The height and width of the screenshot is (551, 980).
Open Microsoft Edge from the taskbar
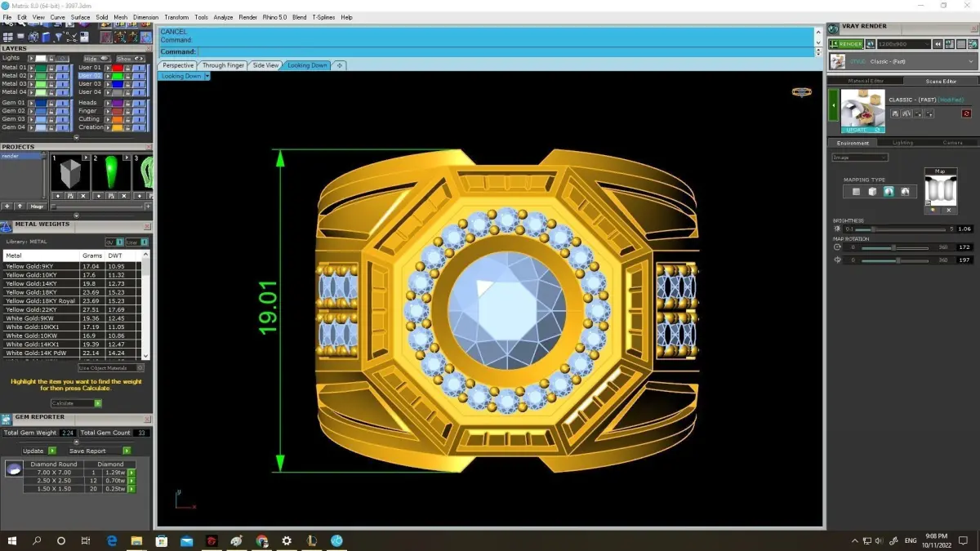112,540
